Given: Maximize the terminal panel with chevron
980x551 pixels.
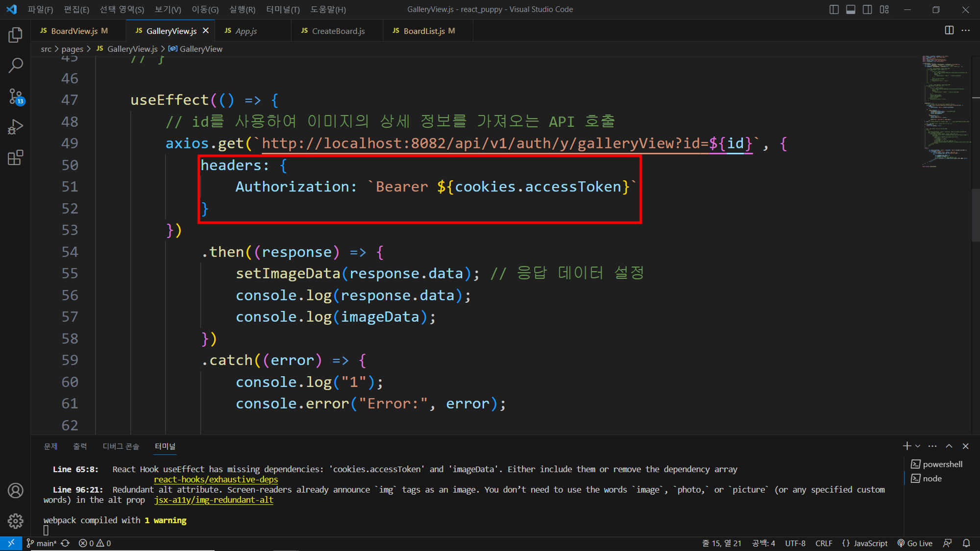Looking at the screenshot, I should tap(949, 446).
